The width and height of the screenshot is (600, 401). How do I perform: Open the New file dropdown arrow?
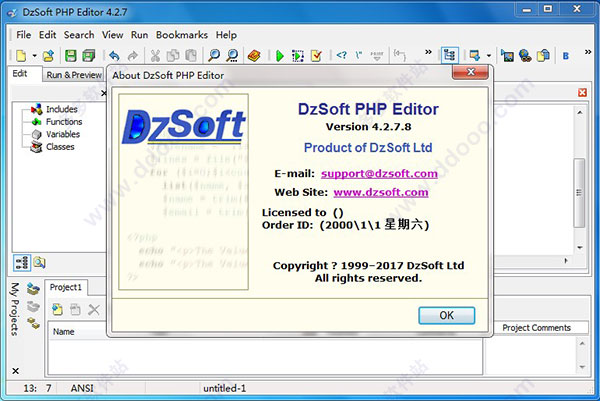[x=34, y=56]
